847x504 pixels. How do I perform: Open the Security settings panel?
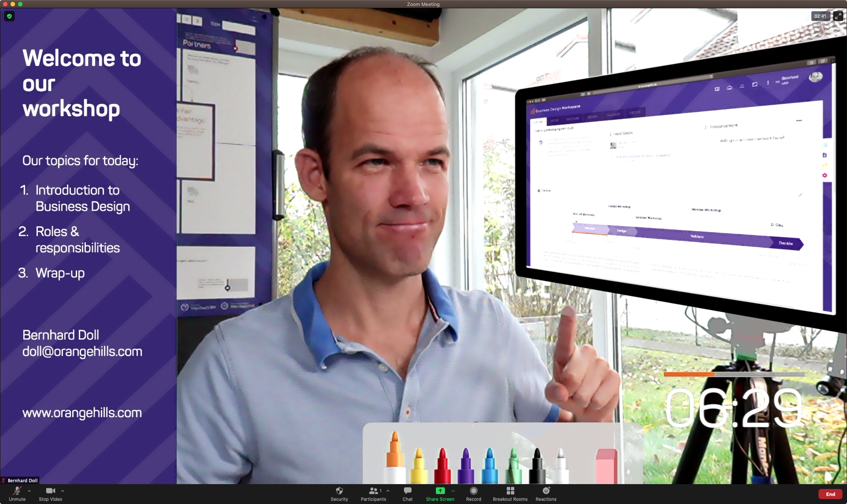point(339,493)
